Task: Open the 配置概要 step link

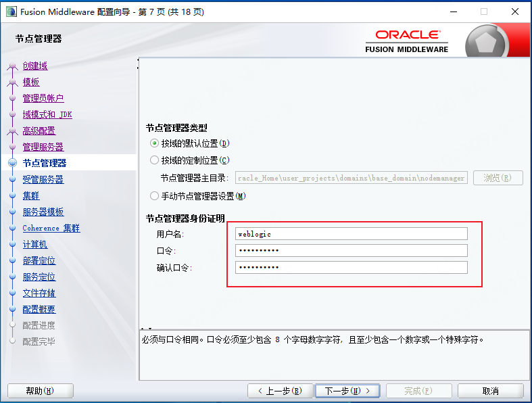Action: [39, 309]
